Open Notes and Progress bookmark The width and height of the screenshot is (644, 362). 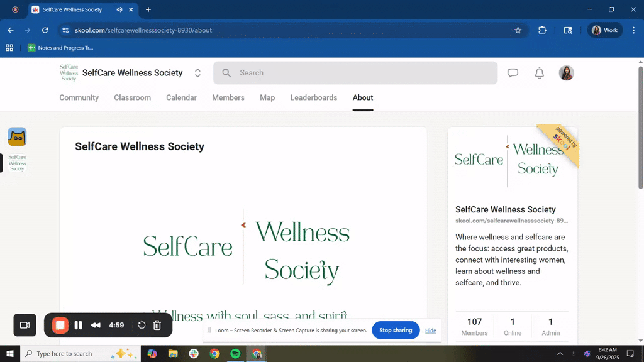point(61,48)
